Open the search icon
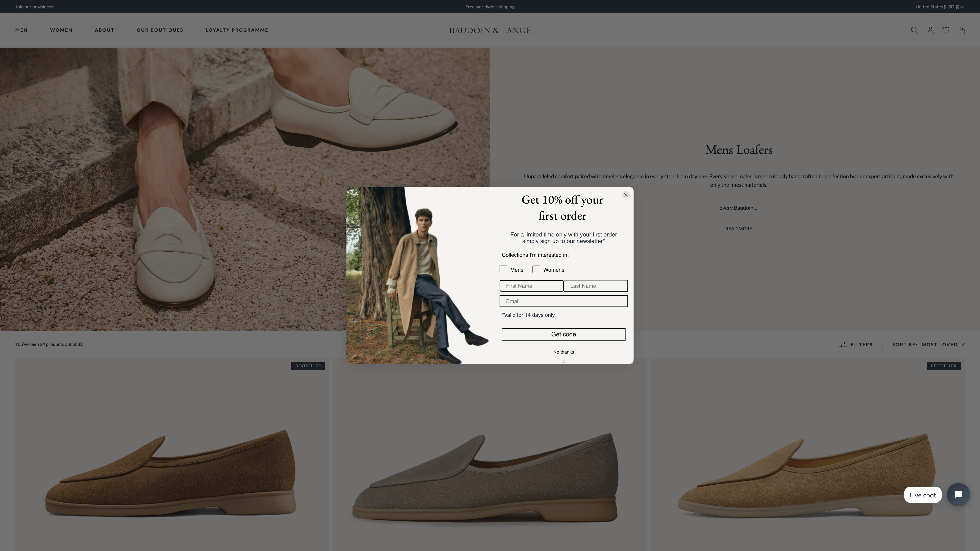 pyautogui.click(x=914, y=30)
